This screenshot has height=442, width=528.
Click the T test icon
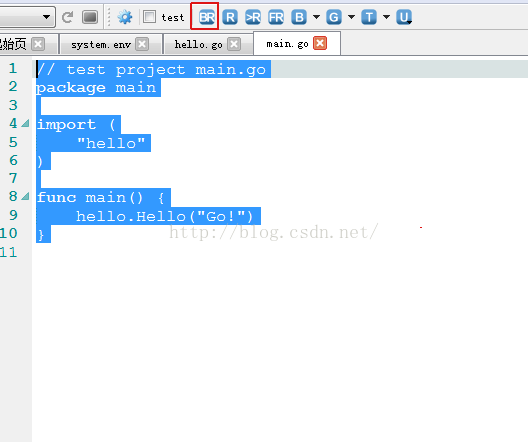(x=369, y=17)
